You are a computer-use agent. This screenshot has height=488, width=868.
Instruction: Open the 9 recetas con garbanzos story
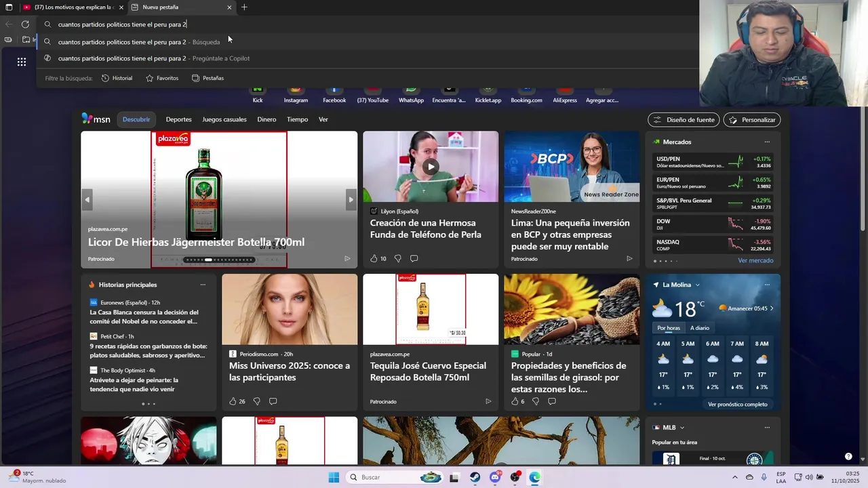(x=149, y=350)
